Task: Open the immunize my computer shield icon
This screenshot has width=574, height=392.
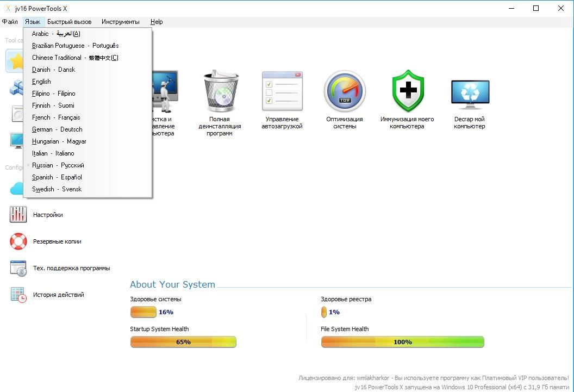Action: point(408,91)
